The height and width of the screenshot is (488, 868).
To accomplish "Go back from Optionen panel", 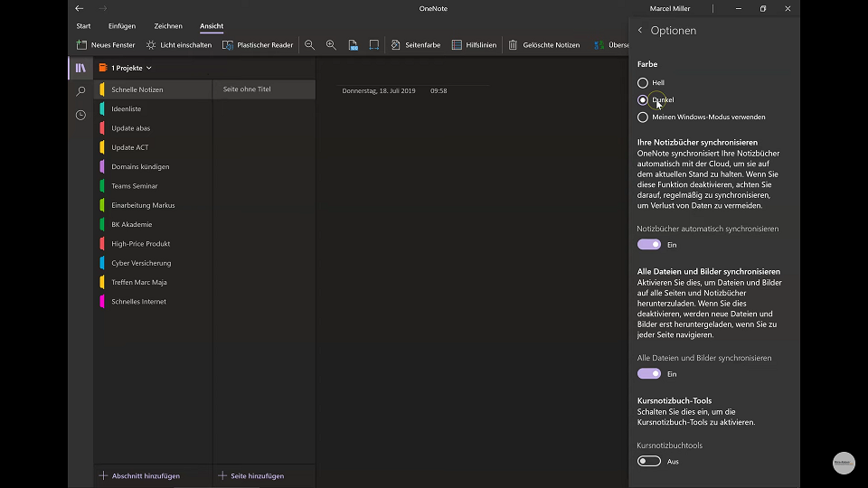I will (x=640, y=31).
